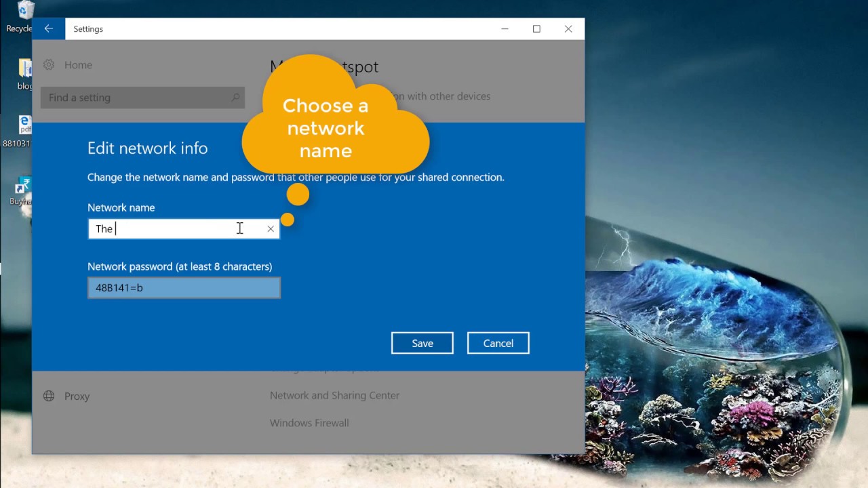The width and height of the screenshot is (868, 488).
Task: Click the Home gear icon in Settings
Action: tap(49, 65)
